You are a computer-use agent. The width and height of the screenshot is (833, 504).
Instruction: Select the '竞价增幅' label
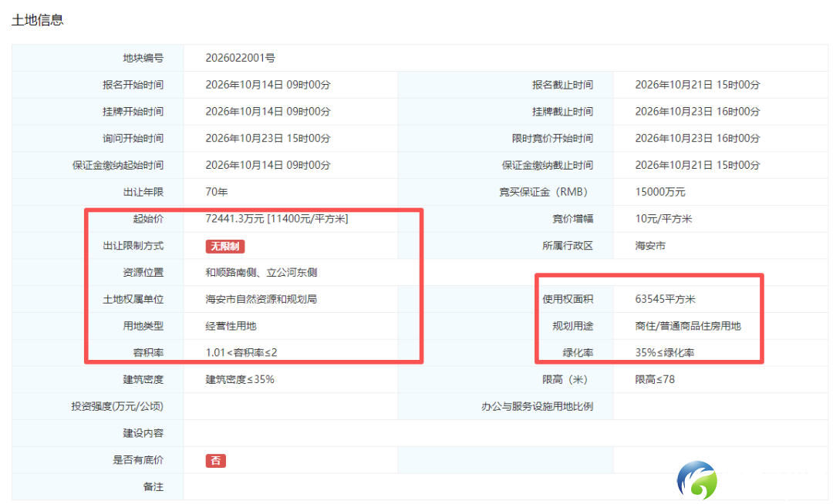pos(572,219)
